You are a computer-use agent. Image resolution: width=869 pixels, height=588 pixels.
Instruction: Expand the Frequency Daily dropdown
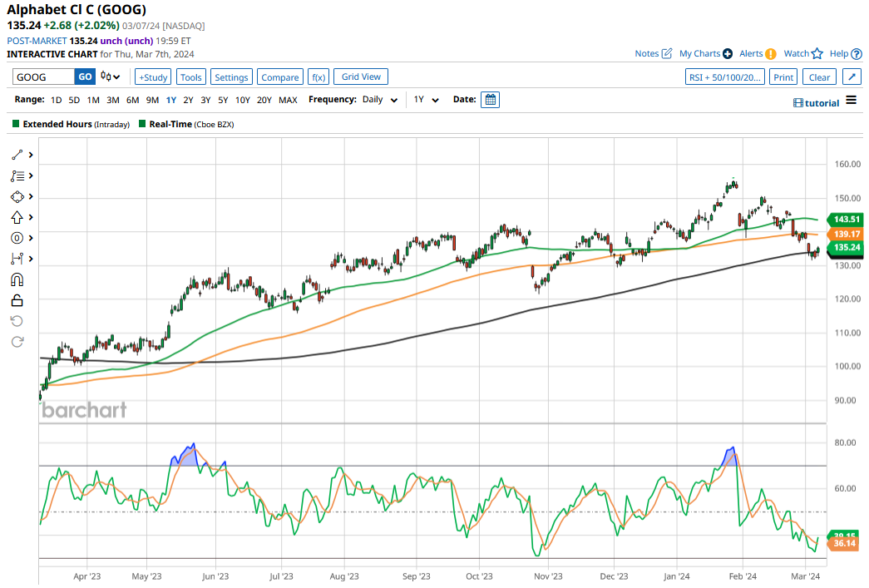[x=380, y=100]
